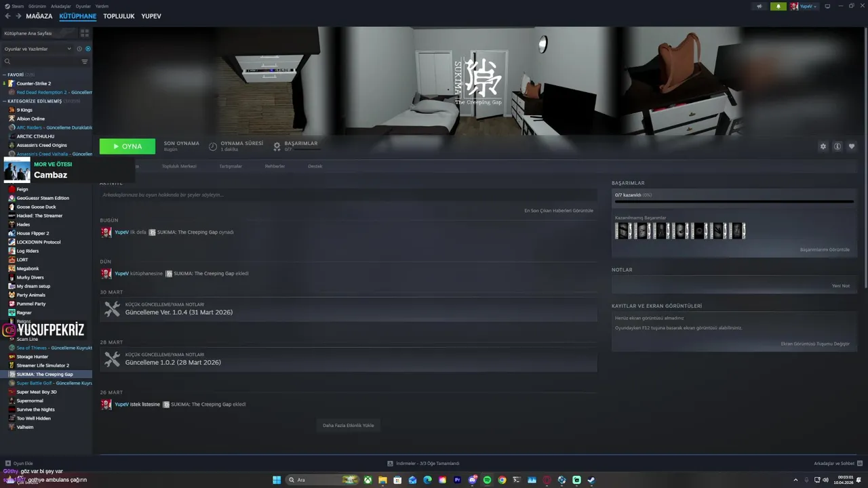Select ARCTIC CTHULHU in library
Screen dimensions: 868x488
(x=35, y=136)
